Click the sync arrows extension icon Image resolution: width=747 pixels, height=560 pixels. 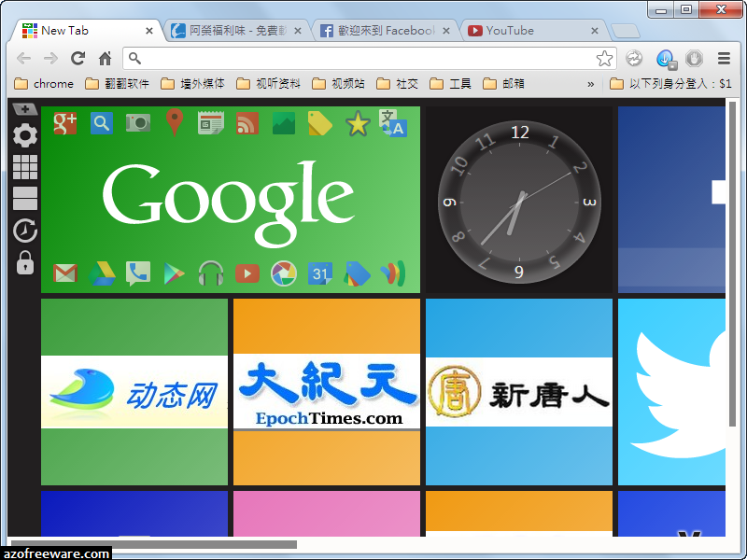click(634, 59)
